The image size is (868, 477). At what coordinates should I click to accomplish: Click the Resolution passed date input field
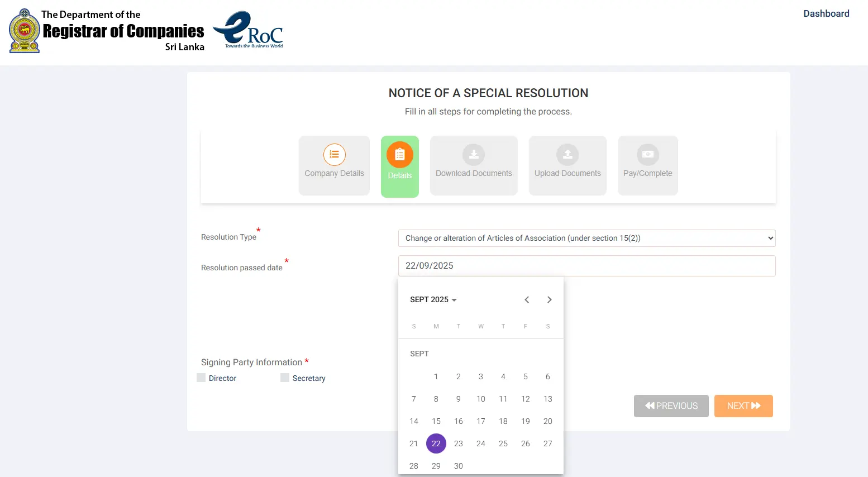click(x=586, y=266)
